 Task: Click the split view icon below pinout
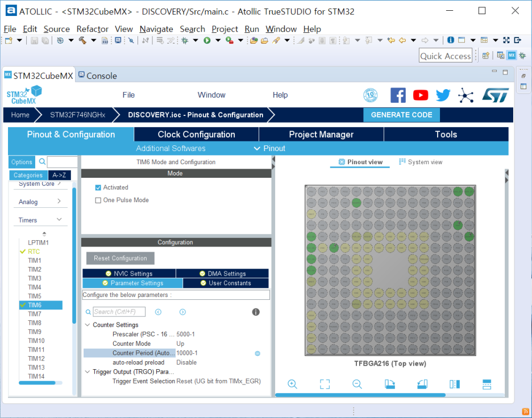point(454,384)
